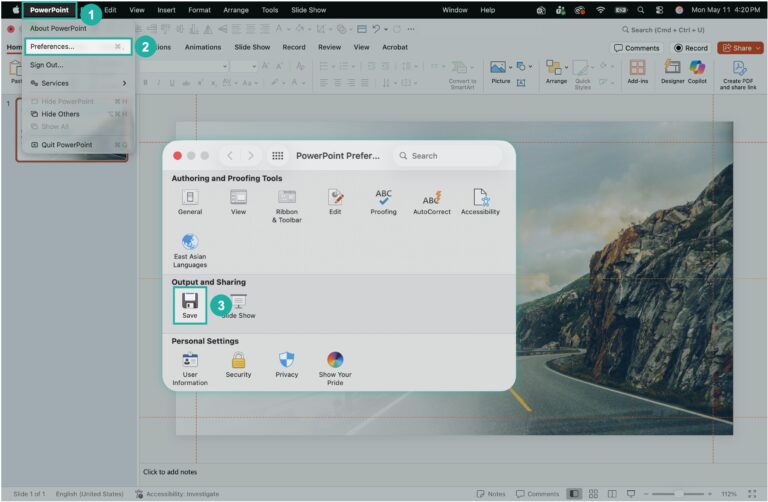This screenshot has height=502, width=768.
Task: Open the View menu in menu bar
Action: (x=137, y=10)
